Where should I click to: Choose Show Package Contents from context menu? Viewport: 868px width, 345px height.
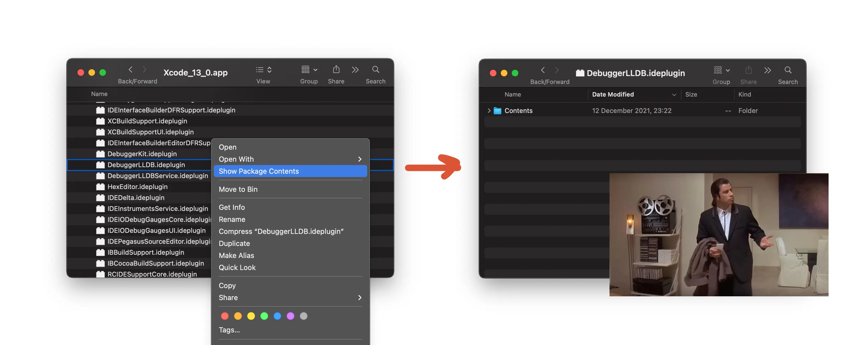258,171
